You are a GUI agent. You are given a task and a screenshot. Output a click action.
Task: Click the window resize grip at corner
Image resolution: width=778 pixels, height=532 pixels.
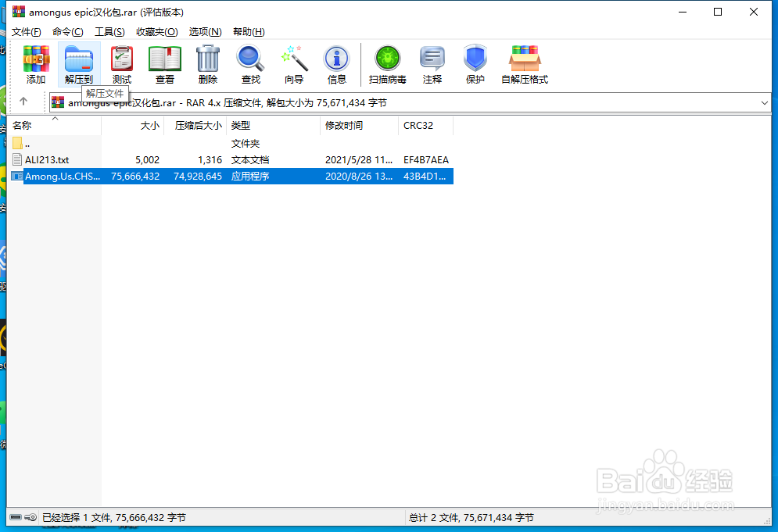[x=767, y=520]
